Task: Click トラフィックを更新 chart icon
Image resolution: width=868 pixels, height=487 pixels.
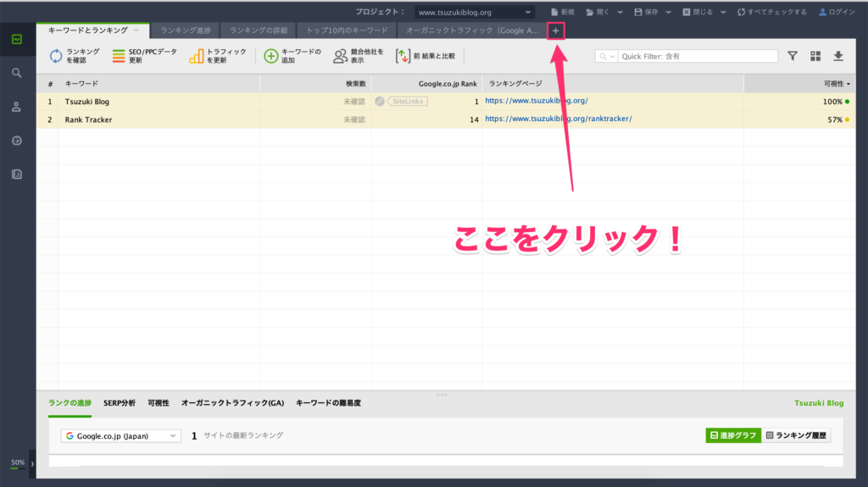Action: [197, 56]
